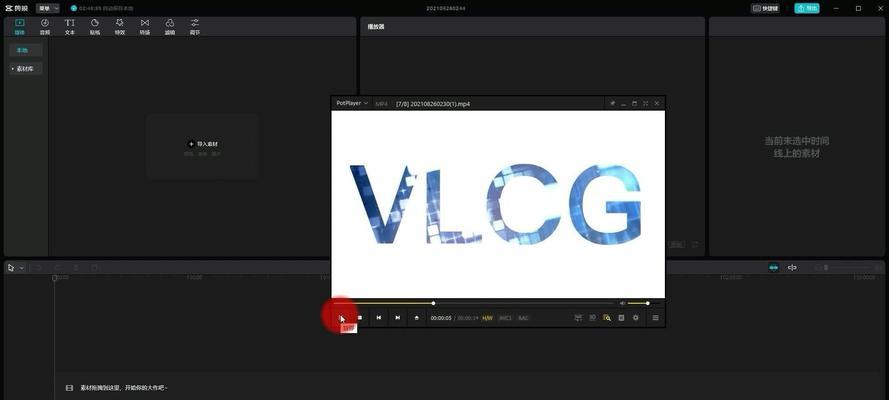
Task: Click the PotPlayer file name title
Action: pos(433,104)
